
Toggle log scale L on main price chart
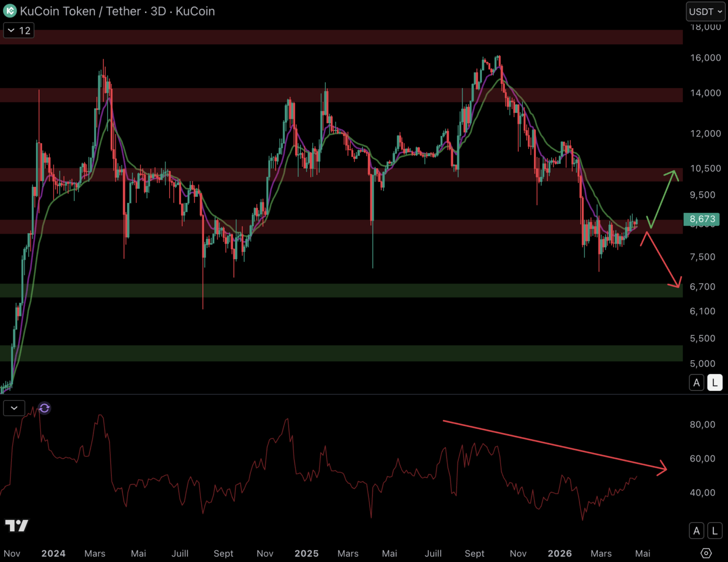714,383
